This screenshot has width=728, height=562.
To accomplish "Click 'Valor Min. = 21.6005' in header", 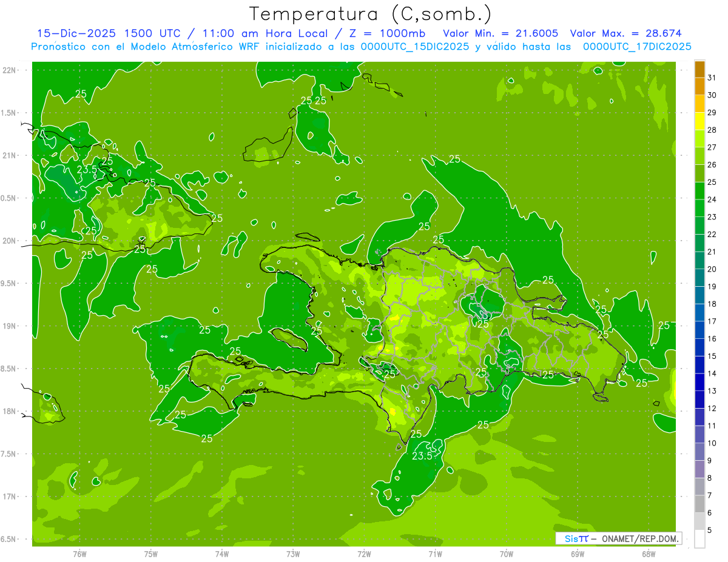I will pos(501,33).
